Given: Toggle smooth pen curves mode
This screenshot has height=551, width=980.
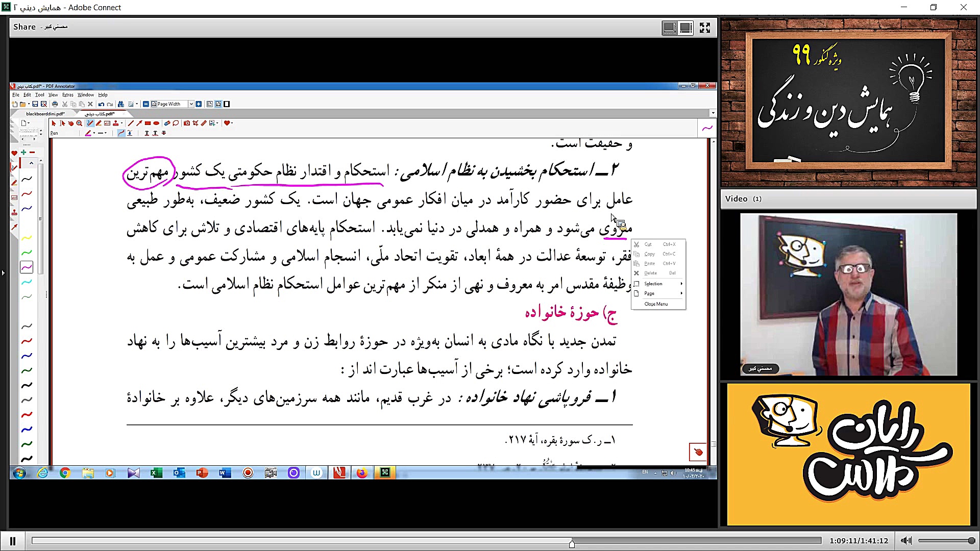Looking at the screenshot, I should [x=121, y=133].
